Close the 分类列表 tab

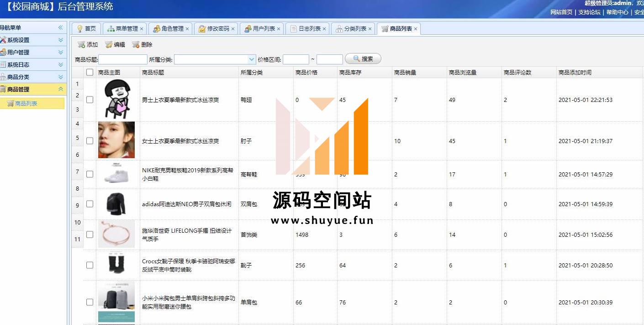370,29
